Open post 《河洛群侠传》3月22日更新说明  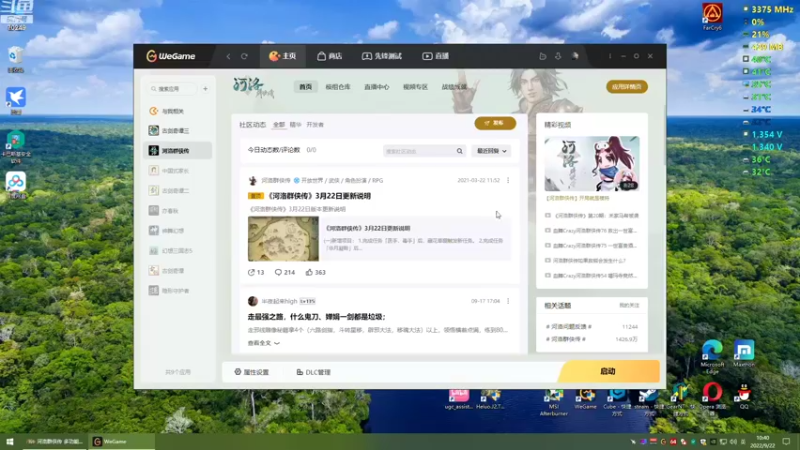319,196
